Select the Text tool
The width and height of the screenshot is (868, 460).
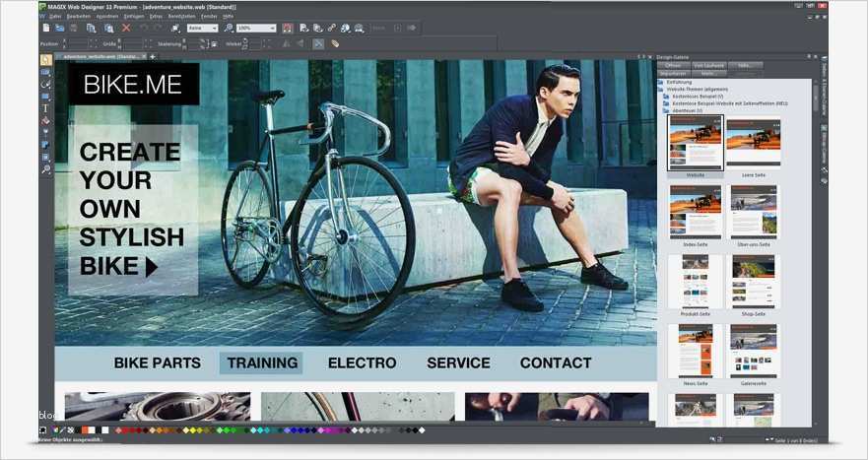click(x=46, y=108)
